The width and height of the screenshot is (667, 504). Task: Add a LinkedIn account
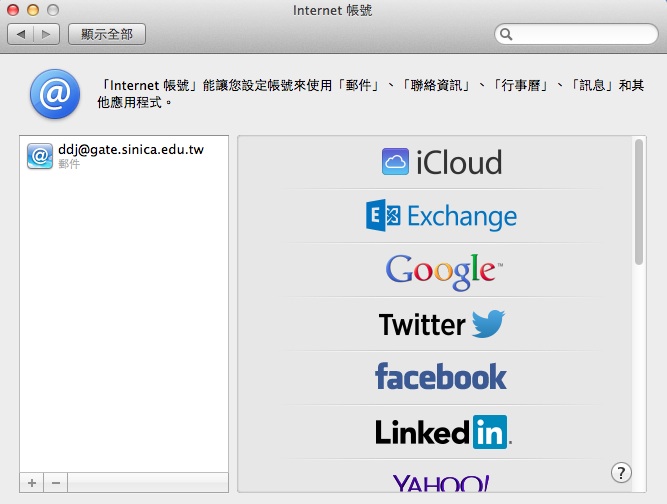coord(443,432)
